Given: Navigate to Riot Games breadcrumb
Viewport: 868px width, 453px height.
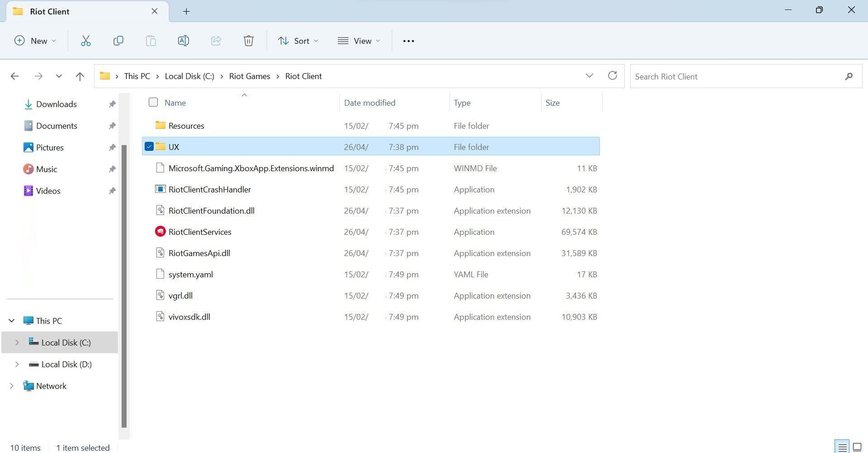Looking at the screenshot, I should coord(250,76).
